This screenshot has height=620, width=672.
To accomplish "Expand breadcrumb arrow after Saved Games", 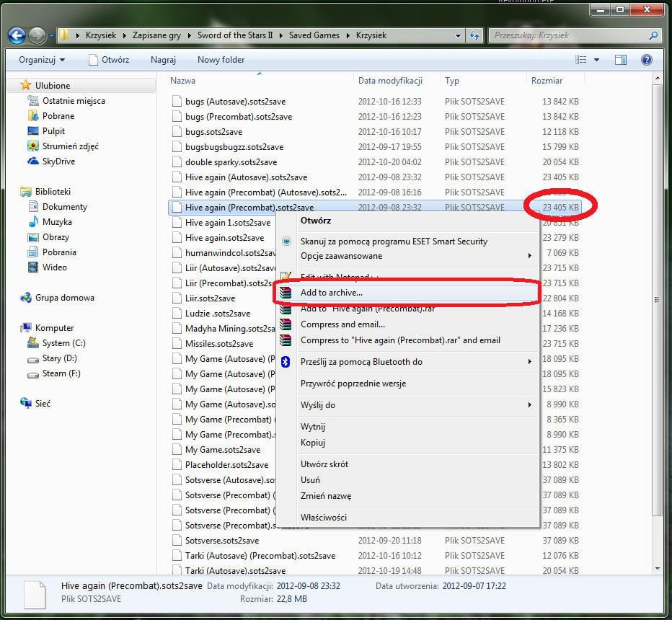I will [348, 35].
